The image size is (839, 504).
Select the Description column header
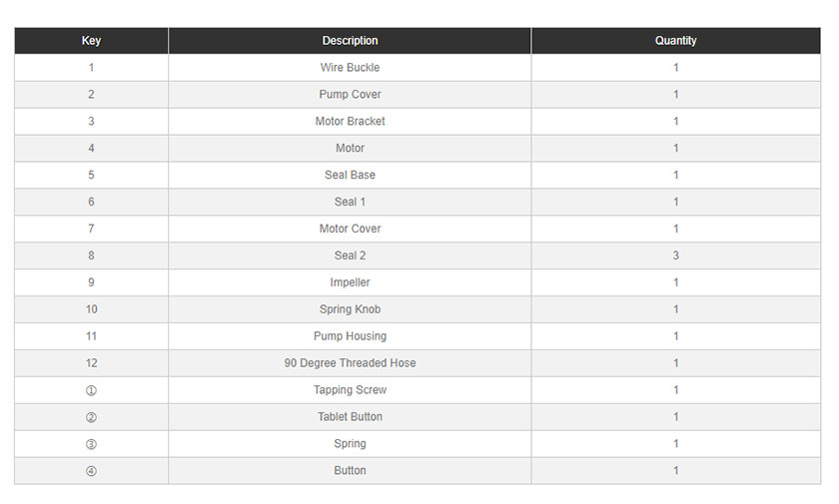coord(350,41)
